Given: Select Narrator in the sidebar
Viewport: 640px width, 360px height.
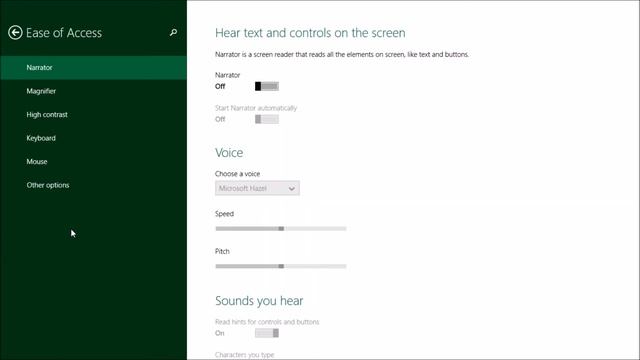Looking at the screenshot, I should 93,68.
